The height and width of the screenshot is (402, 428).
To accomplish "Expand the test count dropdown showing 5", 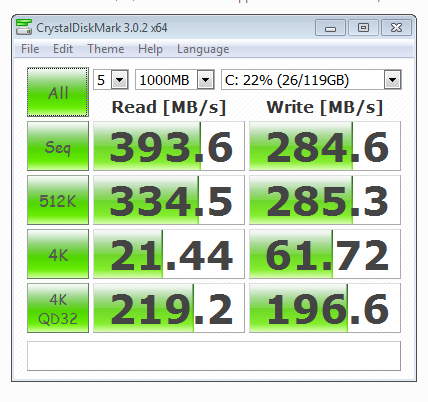I will coord(119,80).
